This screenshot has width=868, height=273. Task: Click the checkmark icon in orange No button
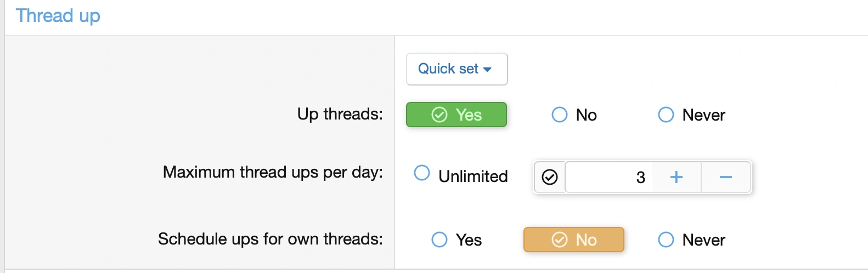[x=559, y=240]
